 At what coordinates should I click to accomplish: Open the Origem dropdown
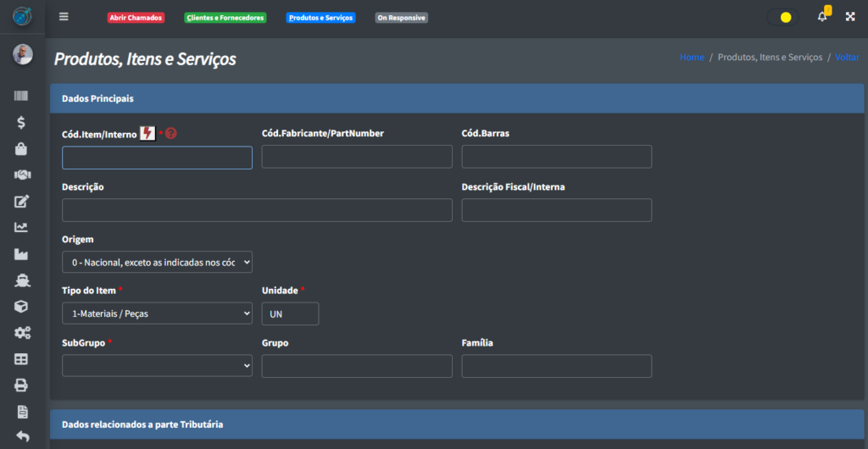(157, 263)
